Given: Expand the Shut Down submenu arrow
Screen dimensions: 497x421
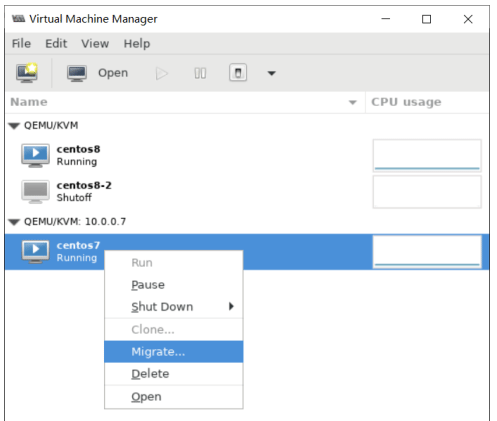Looking at the screenshot, I should tap(231, 306).
